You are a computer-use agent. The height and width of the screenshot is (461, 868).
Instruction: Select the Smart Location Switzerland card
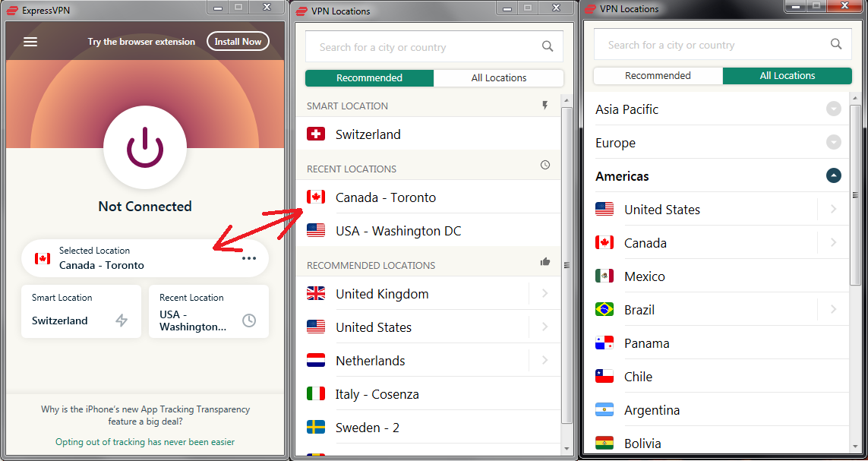pos(81,311)
